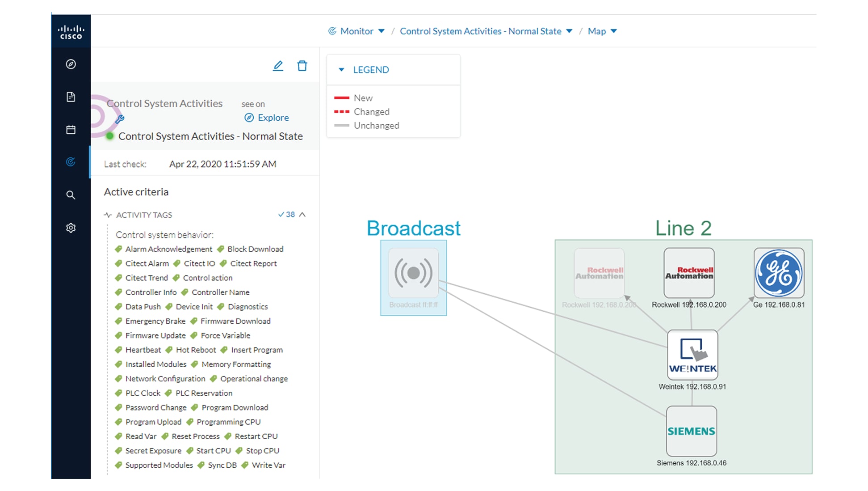868x491 pixels.
Task: Click the Control System Activities preset title
Action: tap(164, 103)
